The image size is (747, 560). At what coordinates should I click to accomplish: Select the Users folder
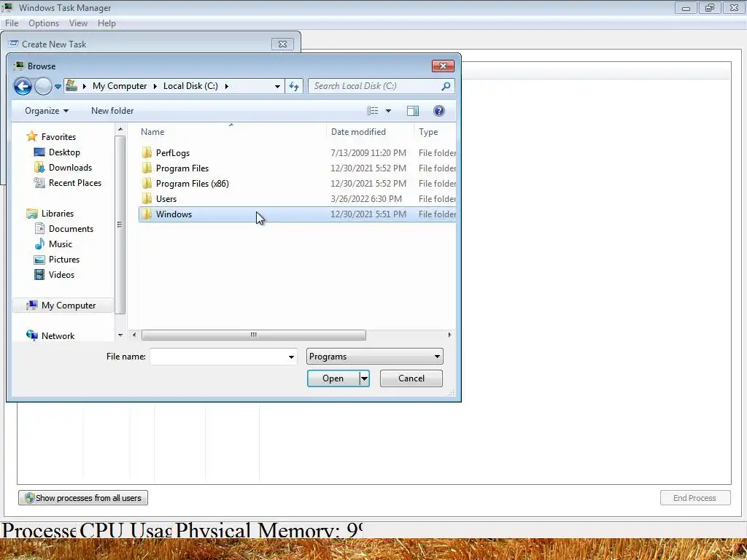point(166,198)
